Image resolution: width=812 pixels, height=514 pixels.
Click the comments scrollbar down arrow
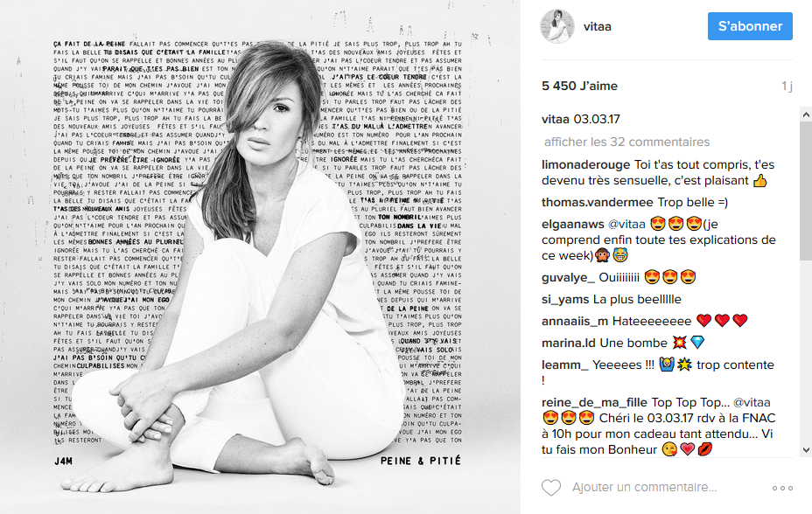coord(806,450)
